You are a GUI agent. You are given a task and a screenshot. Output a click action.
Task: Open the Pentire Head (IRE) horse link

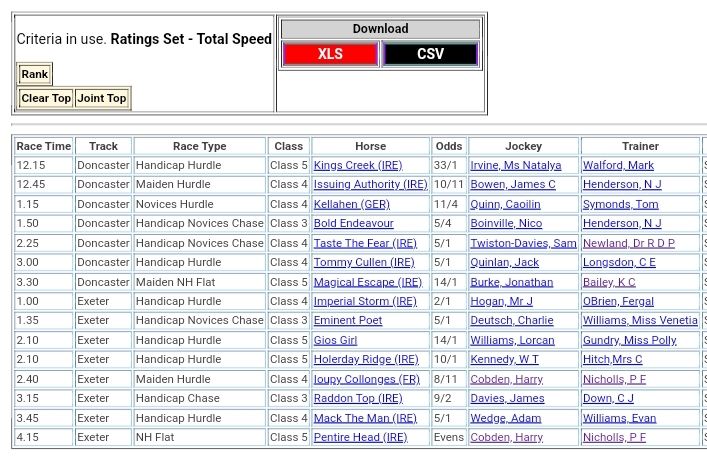360,438
